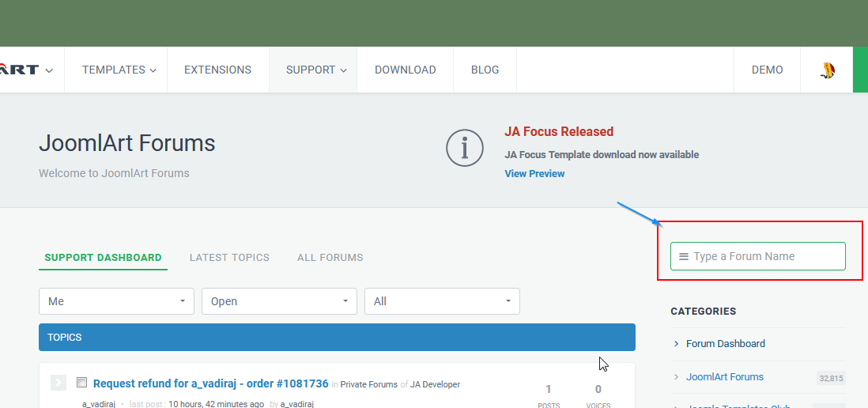Click 'JA Focus Template download now available' text
This screenshot has height=408, width=868.
tap(601, 154)
